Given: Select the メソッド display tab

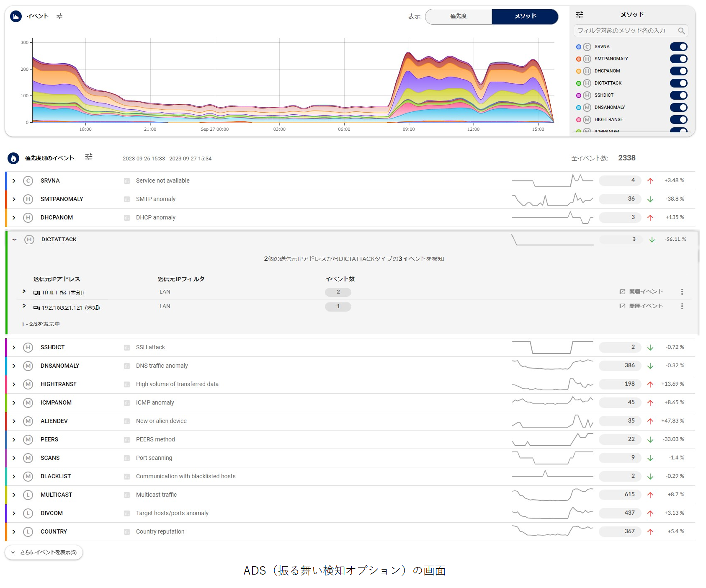Looking at the screenshot, I should [x=525, y=16].
